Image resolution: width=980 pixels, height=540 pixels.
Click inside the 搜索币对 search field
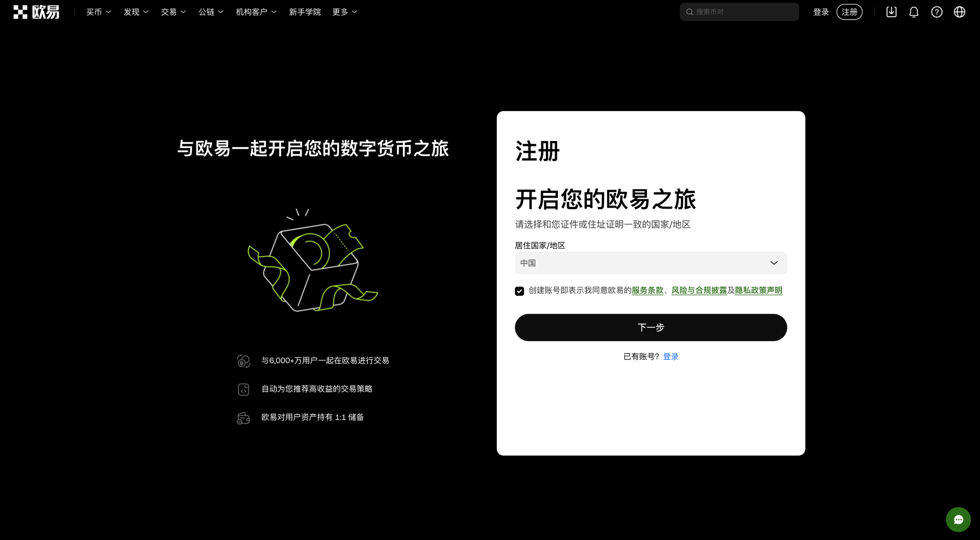pyautogui.click(x=735, y=11)
